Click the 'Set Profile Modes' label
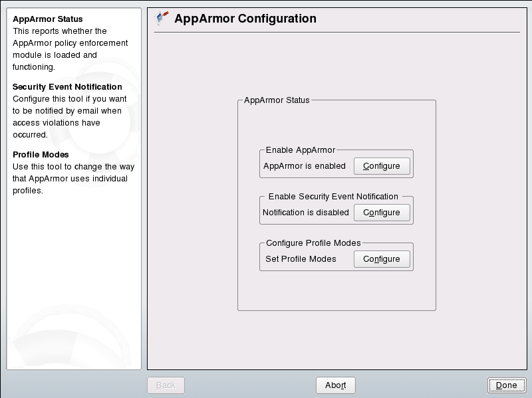The width and height of the screenshot is (532, 398). (x=301, y=259)
